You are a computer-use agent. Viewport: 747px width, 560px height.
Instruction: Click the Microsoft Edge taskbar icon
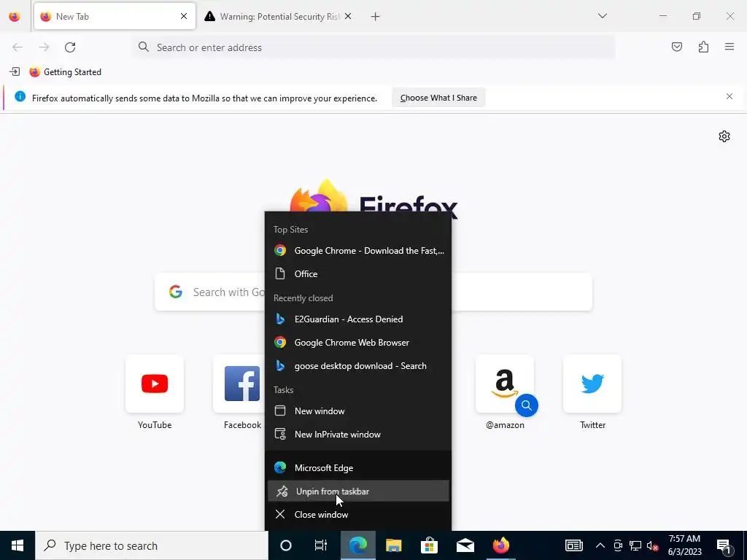point(357,545)
